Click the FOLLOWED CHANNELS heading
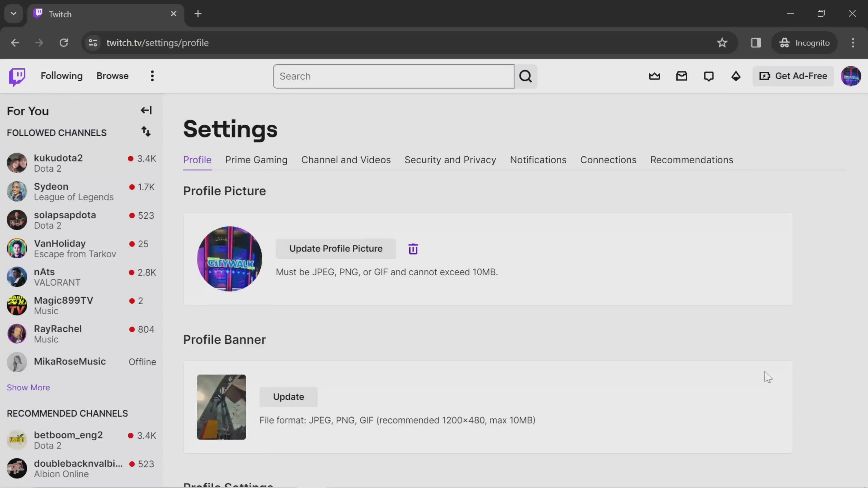Screen dimensions: 868x488 click(57, 133)
